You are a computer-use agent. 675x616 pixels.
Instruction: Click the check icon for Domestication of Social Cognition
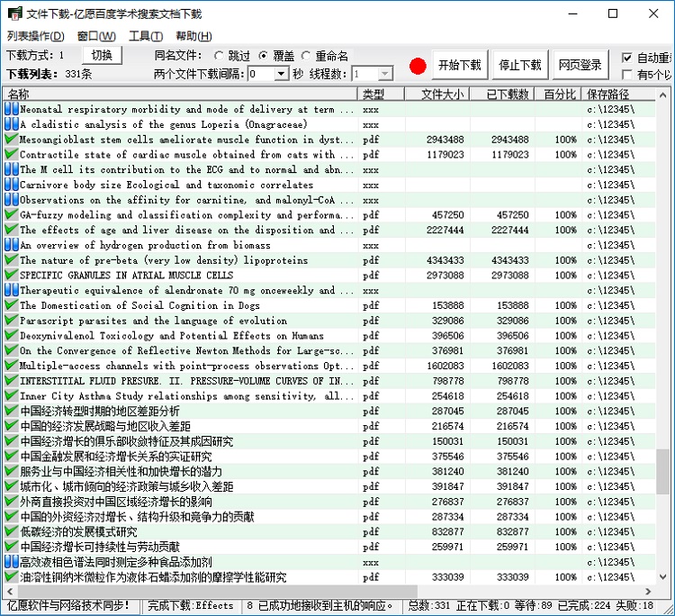pyautogui.click(x=11, y=305)
